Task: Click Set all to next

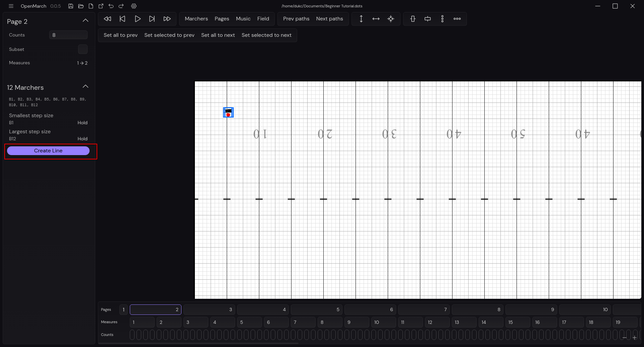Action: pyautogui.click(x=218, y=35)
